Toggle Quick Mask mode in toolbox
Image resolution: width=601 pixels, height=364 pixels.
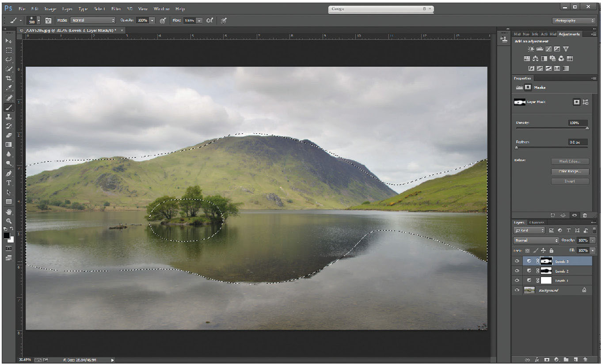tap(8, 249)
